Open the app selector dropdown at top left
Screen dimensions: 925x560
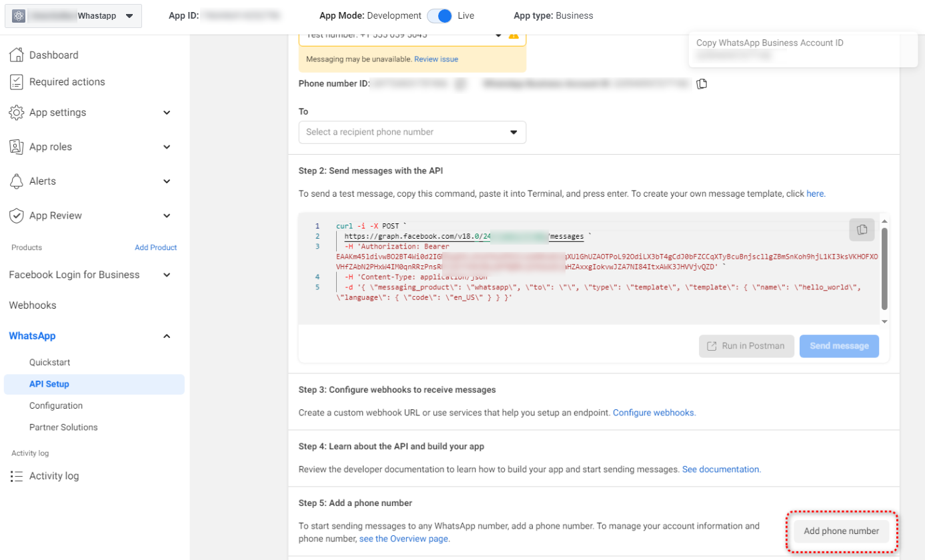tap(73, 16)
